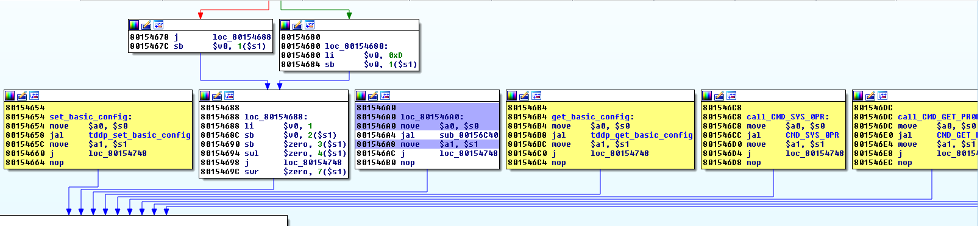Click third title icon on set_basic_config block
Viewport: 980px width, 226px height.
[x=34, y=96]
